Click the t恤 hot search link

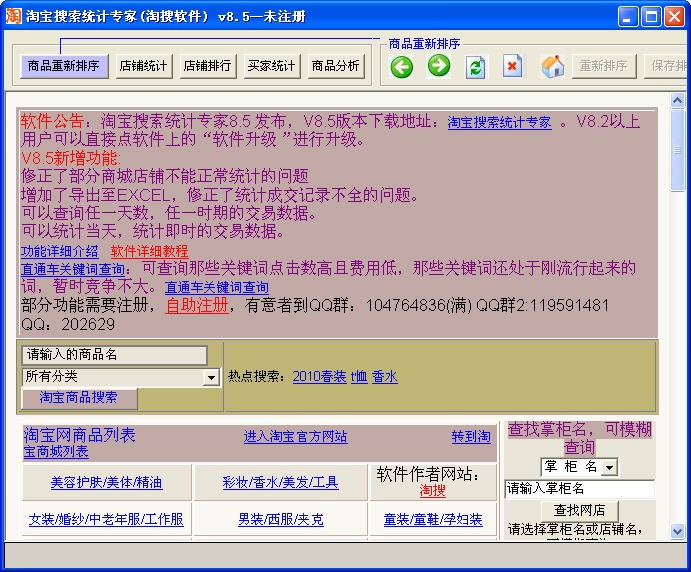[359, 376]
